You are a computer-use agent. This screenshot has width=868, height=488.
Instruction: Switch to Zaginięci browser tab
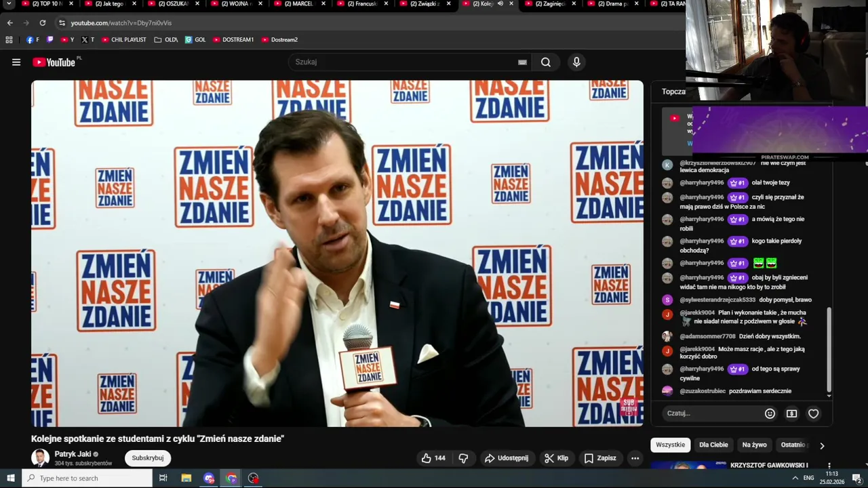(x=550, y=4)
